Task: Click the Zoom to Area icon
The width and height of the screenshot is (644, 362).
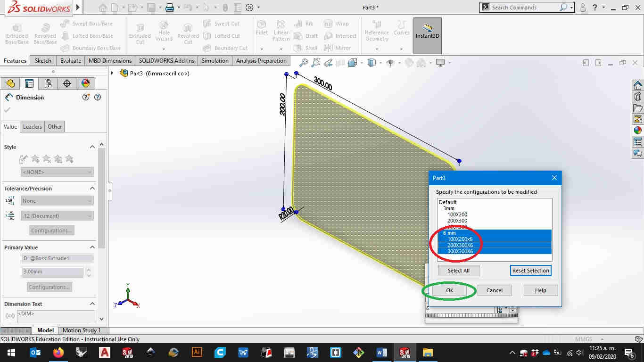Action: pyautogui.click(x=316, y=62)
